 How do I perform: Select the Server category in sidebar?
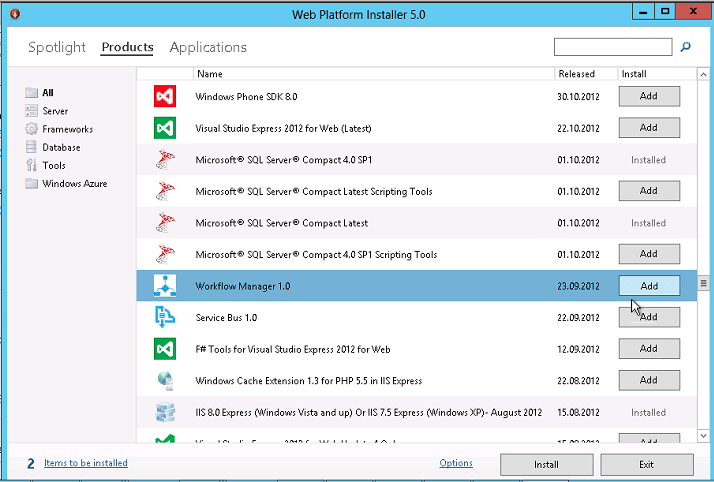(55, 111)
